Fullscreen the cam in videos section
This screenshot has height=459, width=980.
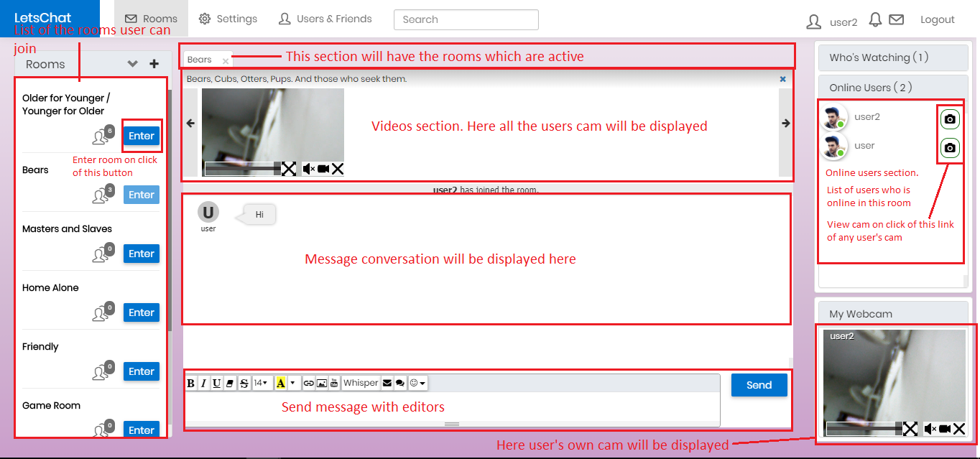288,169
